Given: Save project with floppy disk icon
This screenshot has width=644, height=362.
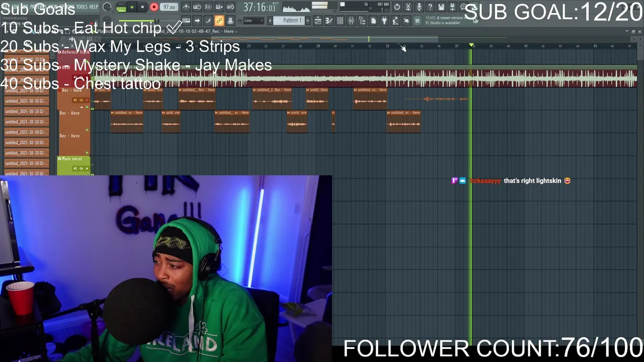Looking at the screenshot, I should 441,7.
